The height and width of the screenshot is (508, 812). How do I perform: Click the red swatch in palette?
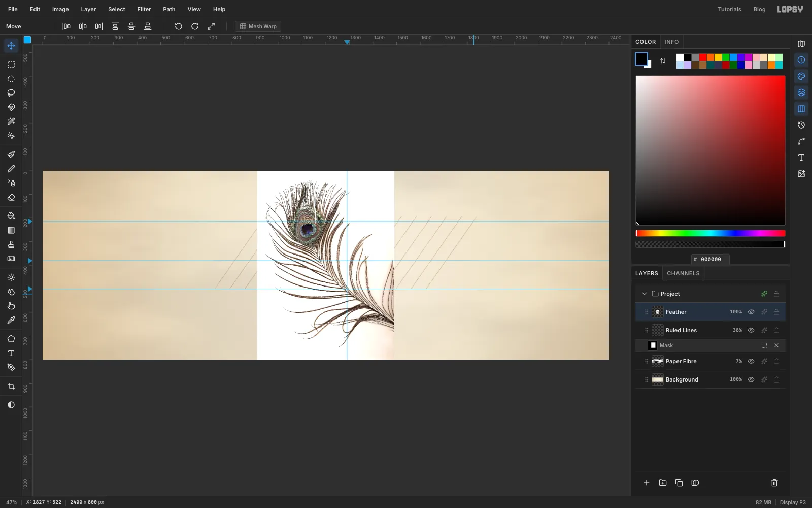click(x=703, y=57)
